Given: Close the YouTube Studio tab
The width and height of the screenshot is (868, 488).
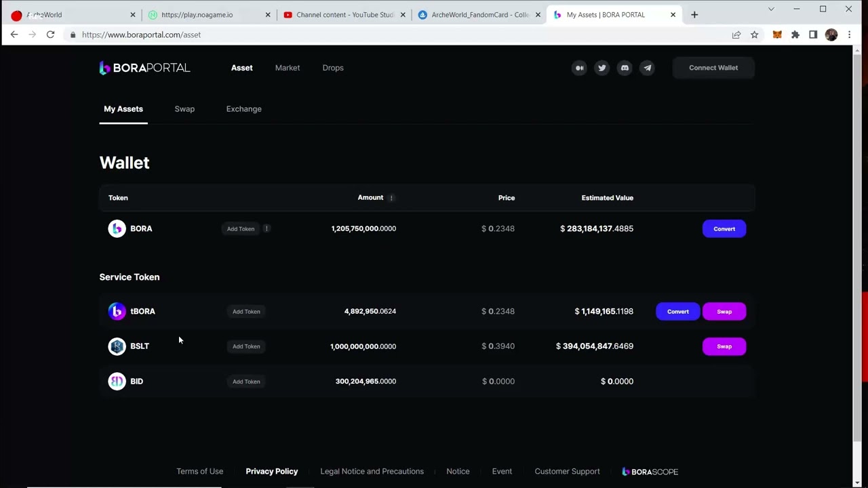Looking at the screenshot, I should tap(403, 15).
